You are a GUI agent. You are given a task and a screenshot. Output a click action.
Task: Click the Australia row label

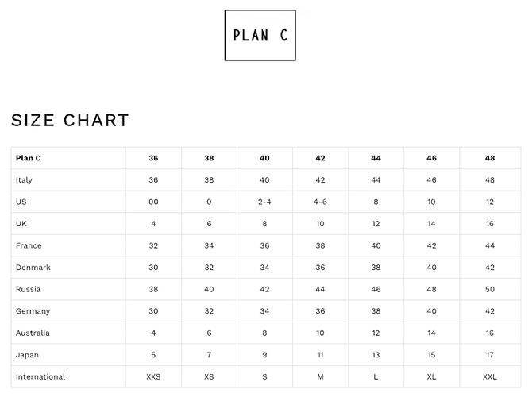click(33, 333)
